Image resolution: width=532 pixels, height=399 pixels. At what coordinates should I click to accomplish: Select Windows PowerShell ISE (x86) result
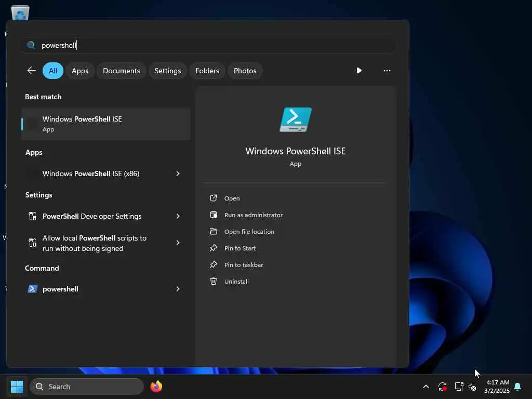pos(90,174)
